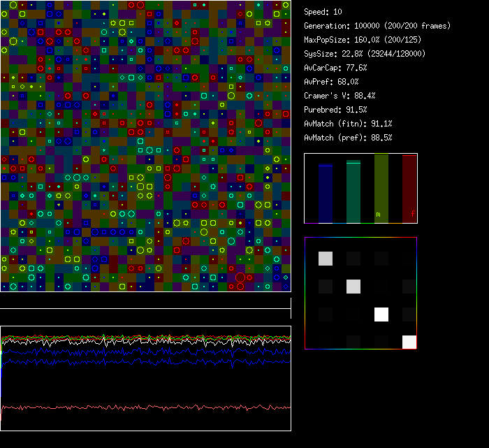
Task: Select the Purebred percentage line
Action: (335, 110)
